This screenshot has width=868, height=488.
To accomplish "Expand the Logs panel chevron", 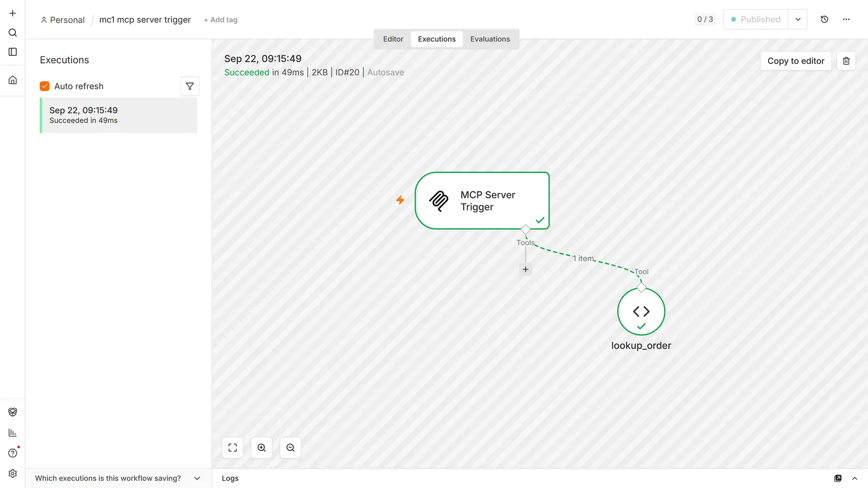I will (x=854, y=478).
